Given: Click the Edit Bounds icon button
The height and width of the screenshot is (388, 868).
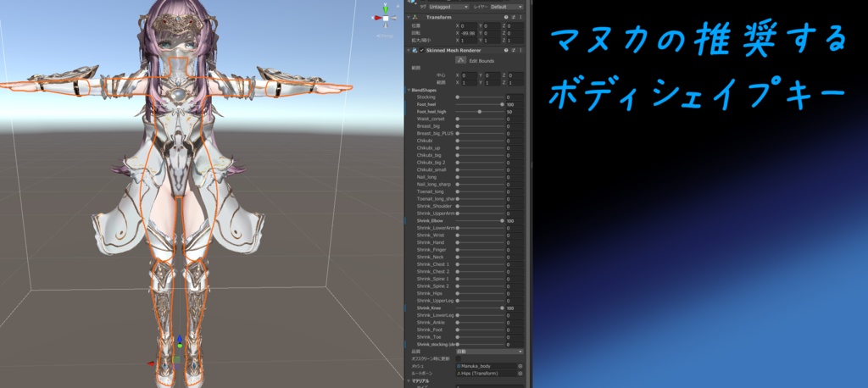Looking at the screenshot, I should tap(460, 60).
